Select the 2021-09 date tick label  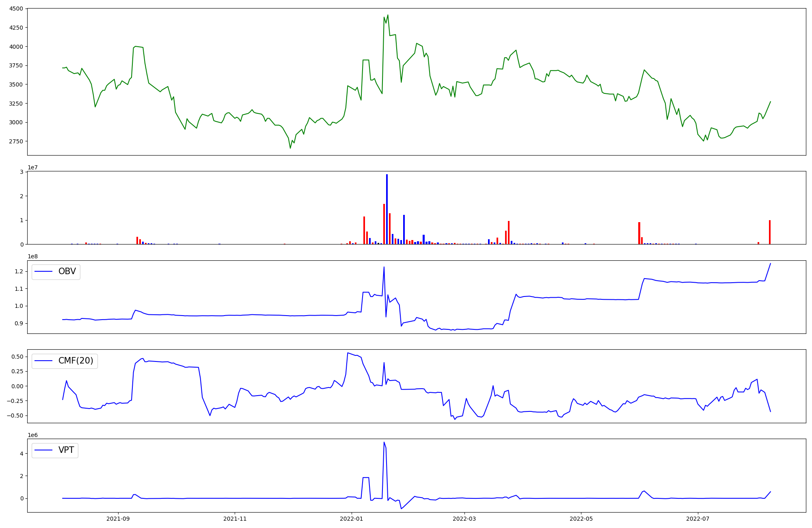click(x=118, y=519)
